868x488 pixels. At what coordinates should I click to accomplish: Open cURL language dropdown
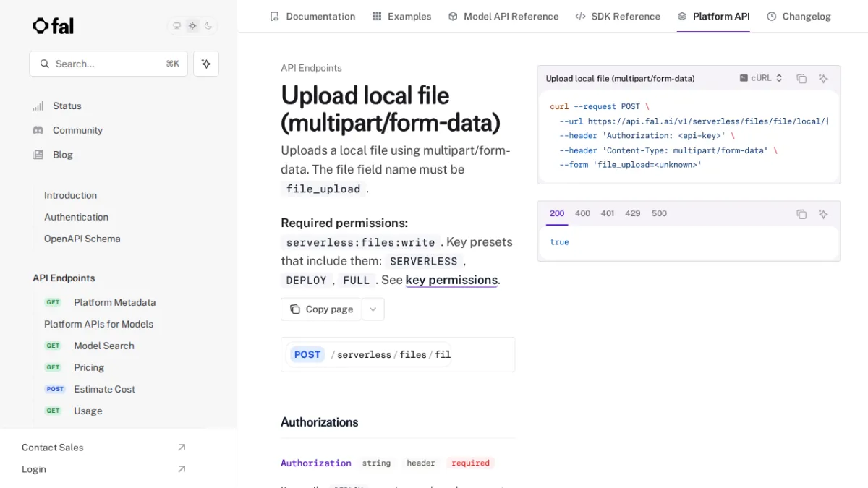point(761,78)
